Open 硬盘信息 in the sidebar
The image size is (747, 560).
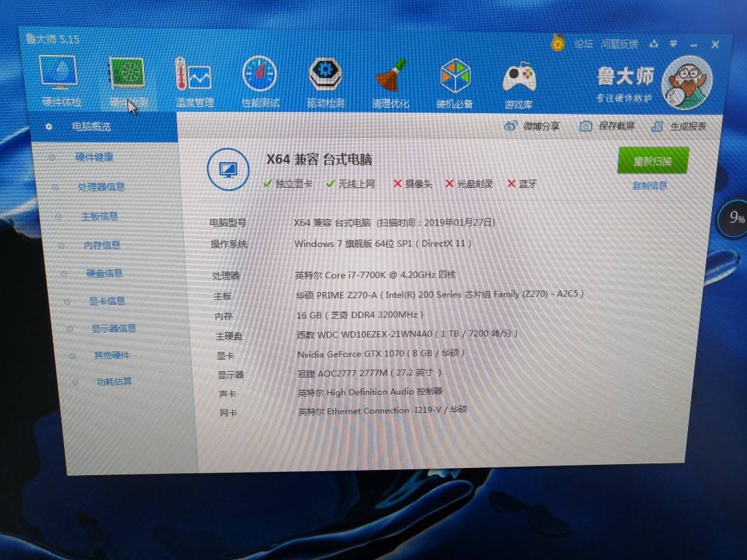[104, 274]
